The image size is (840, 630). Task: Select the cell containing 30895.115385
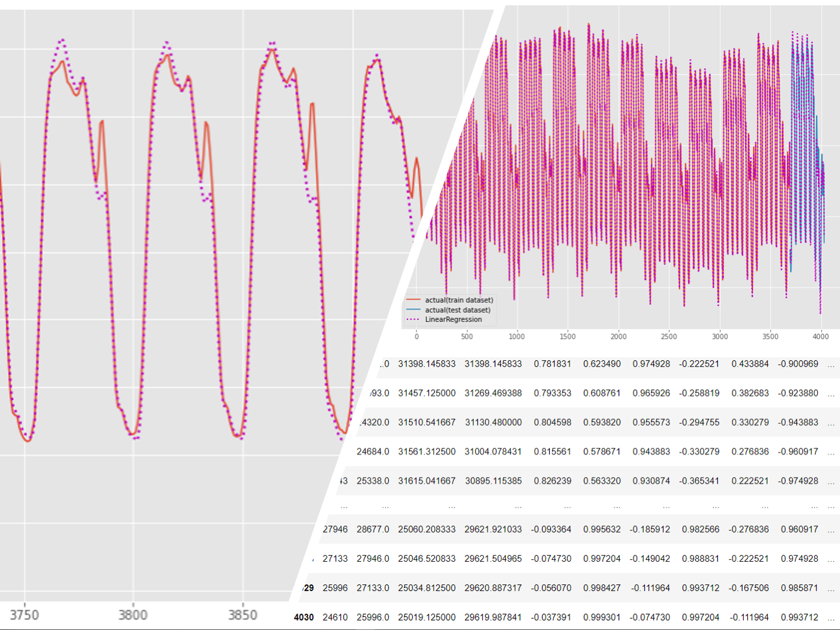tap(493, 481)
